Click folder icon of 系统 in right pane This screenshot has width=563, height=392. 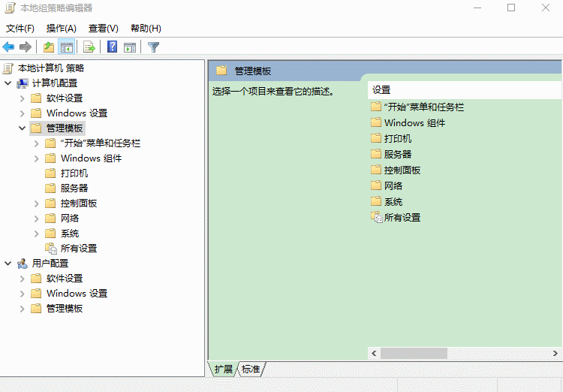tap(376, 201)
